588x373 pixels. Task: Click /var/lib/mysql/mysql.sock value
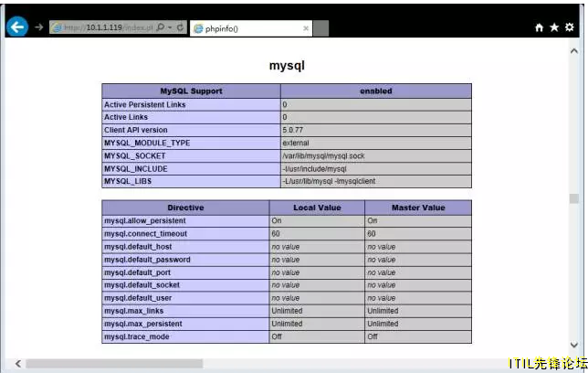coord(323,156)
